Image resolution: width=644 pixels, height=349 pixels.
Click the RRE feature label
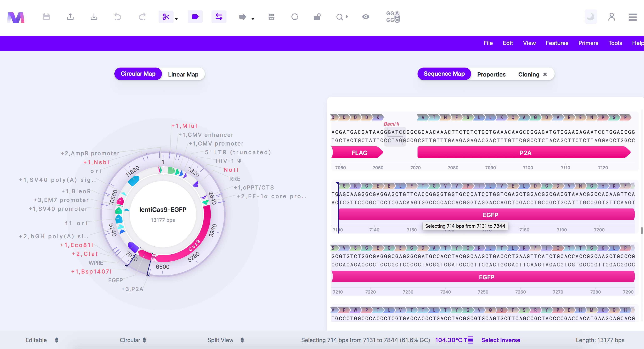click(x=235, y=179)
